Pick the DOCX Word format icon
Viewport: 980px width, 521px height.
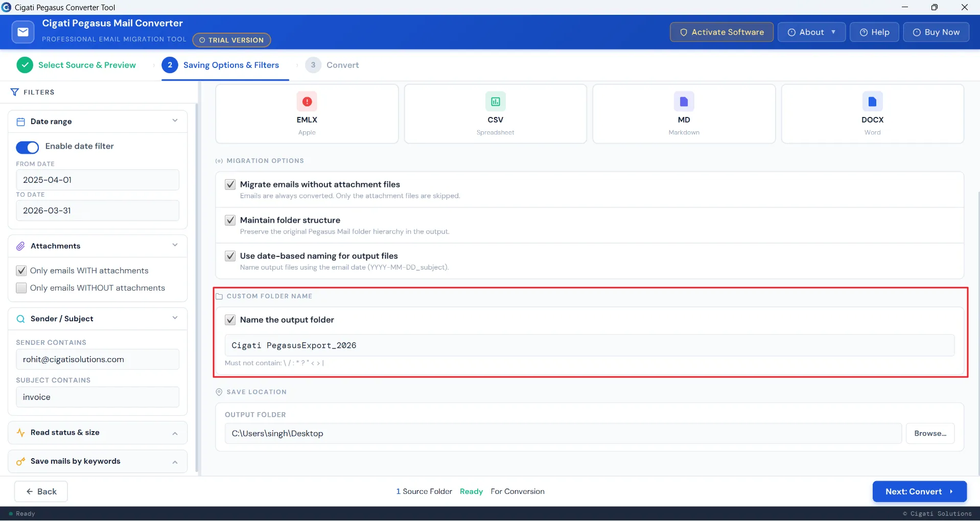click(873, 102)
